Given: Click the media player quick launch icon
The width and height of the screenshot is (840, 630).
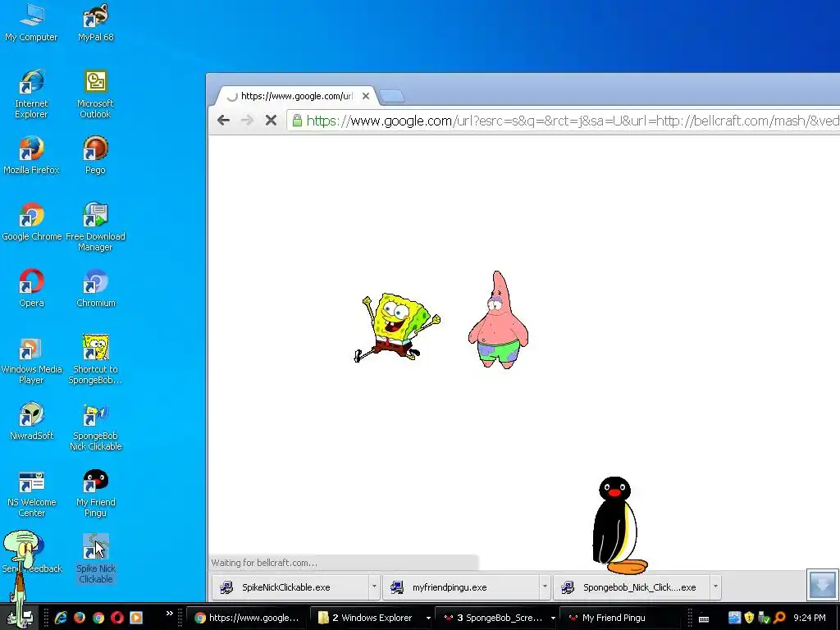Looking at the screenshot, I should click(x=136, y=618).
